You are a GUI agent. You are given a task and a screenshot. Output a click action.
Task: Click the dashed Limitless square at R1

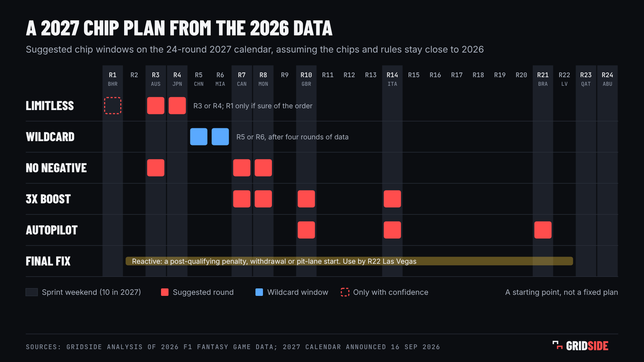(113, 105)
